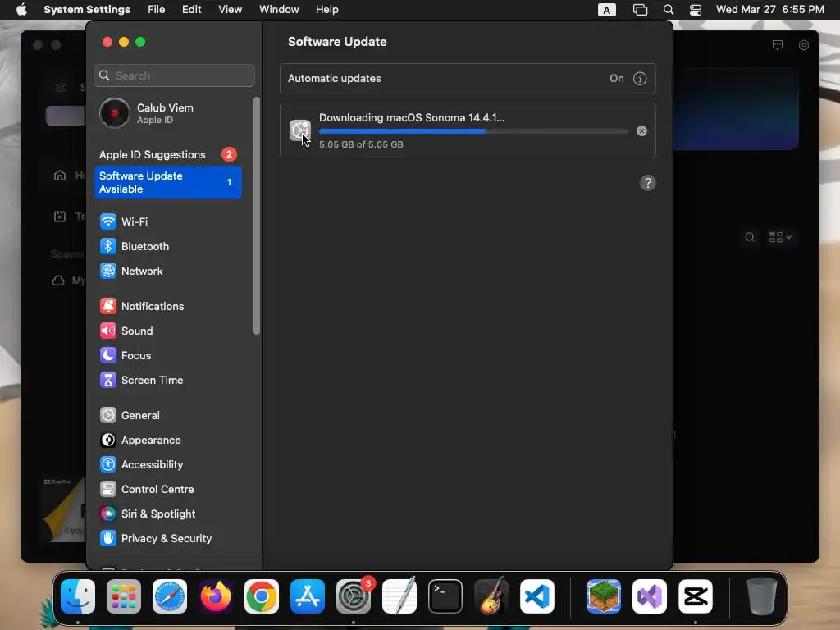The image size is (840, 630).
Task: Open the View menu
Action: 230,10
